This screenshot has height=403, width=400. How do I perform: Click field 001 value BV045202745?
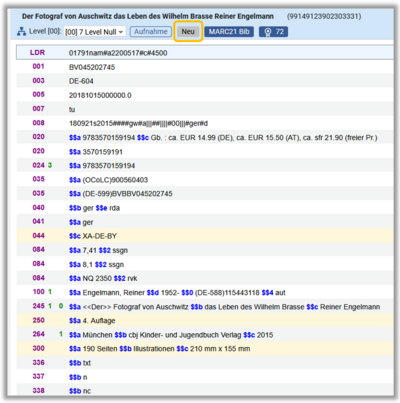92,67
